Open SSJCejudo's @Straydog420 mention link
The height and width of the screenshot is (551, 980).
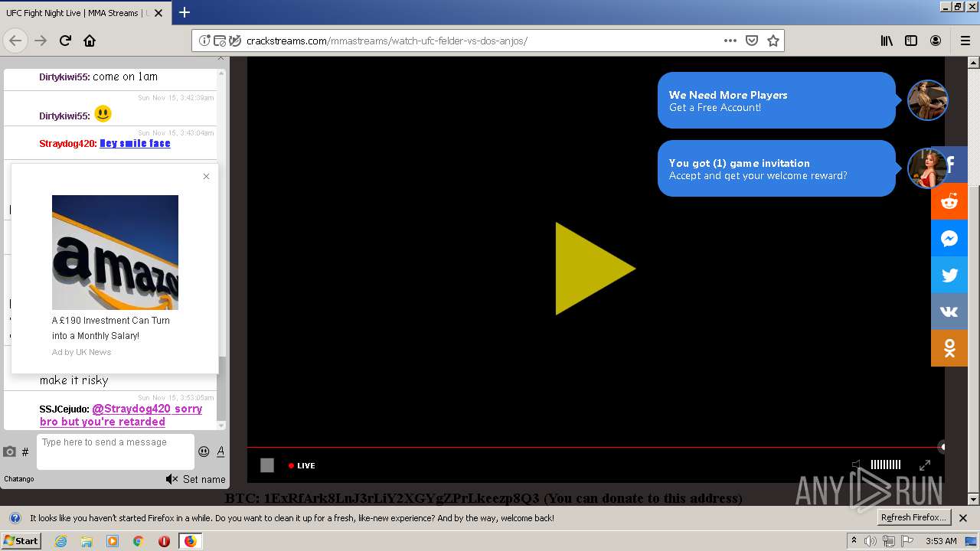[121, 415]
